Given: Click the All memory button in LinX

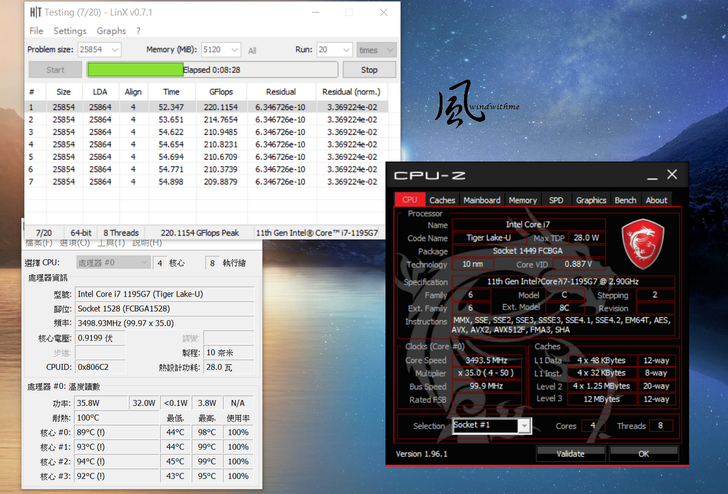Looking at the screenshot, I should (252, 50).
